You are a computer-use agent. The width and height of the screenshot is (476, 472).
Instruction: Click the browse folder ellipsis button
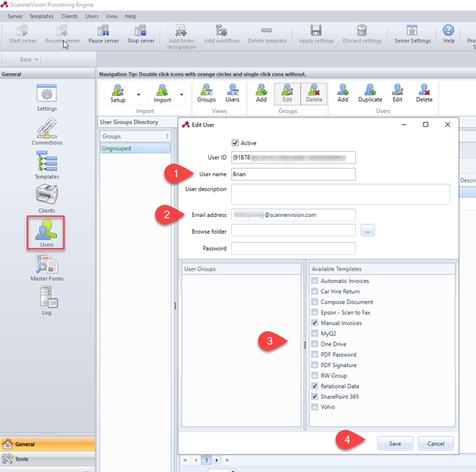pyautogui.click(x=368, y=231)
